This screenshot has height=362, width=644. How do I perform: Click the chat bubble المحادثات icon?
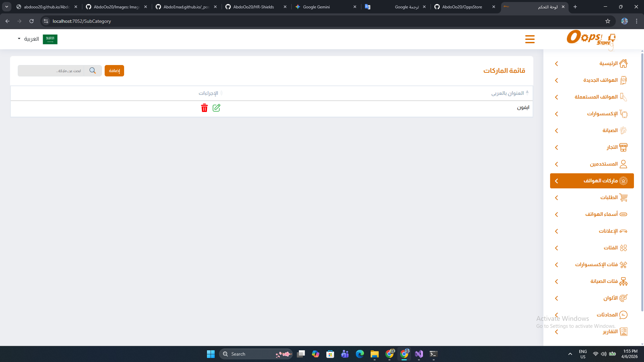pyautogui.click(x=623, y=315)
